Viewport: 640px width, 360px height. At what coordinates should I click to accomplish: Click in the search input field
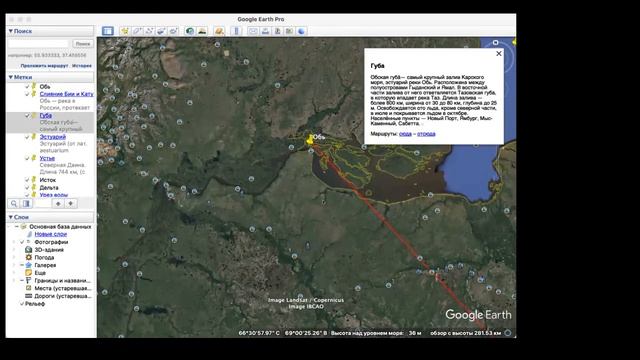tap(38, 44)
